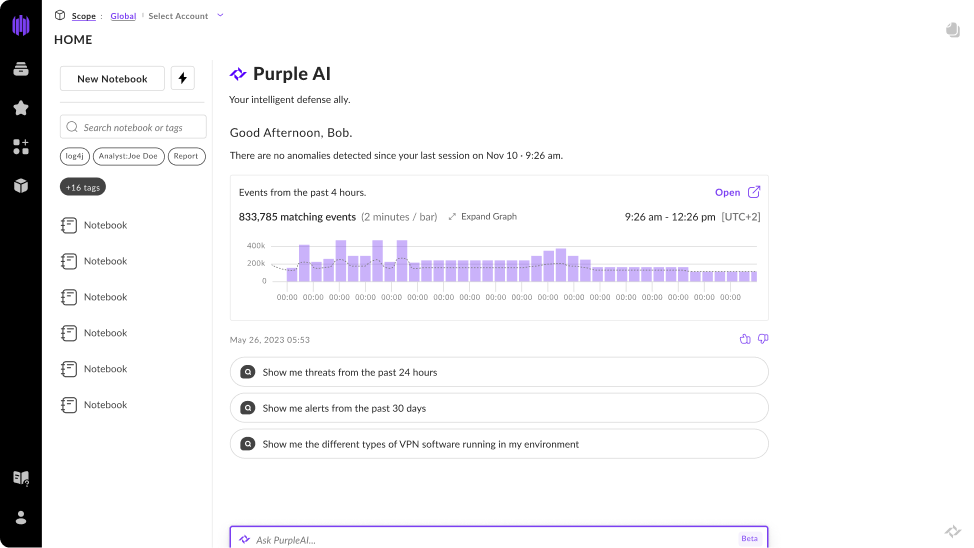This screenshot has height=548, width=974.
Task: Give thumbs down feedback on suggestions
Action: [x=763, y=339]
